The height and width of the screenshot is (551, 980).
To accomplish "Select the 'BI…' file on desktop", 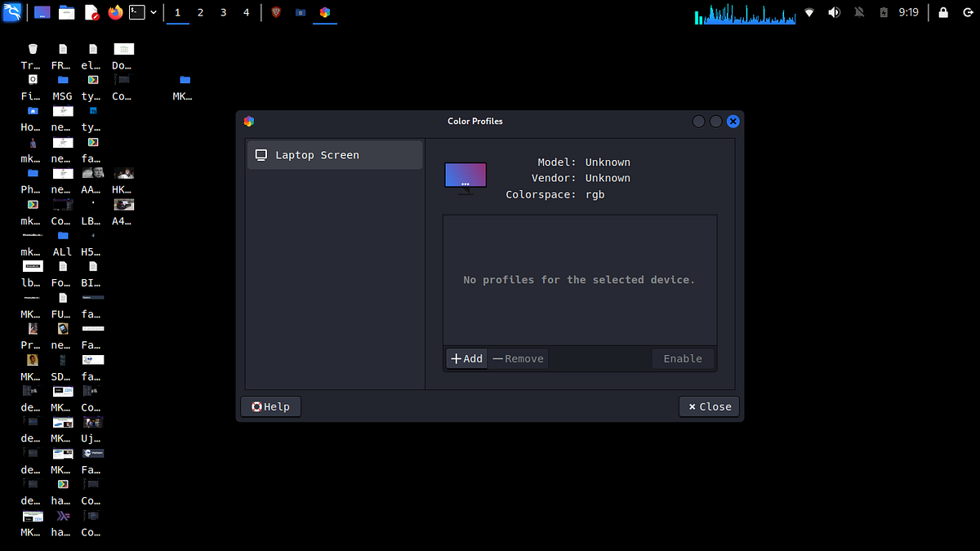I will tap(91, 275).
